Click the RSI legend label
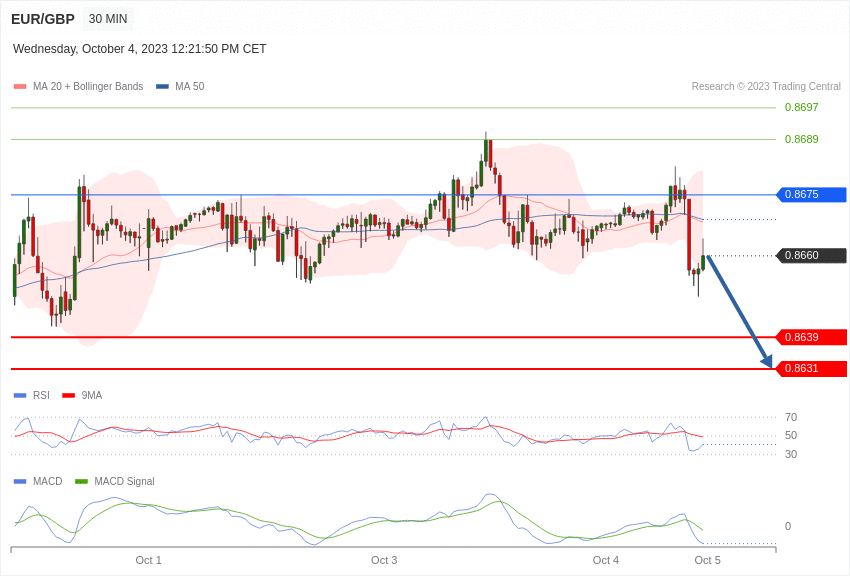Viewport: 850px width, 576px height. pyautogui.click(x=41, y=396)
